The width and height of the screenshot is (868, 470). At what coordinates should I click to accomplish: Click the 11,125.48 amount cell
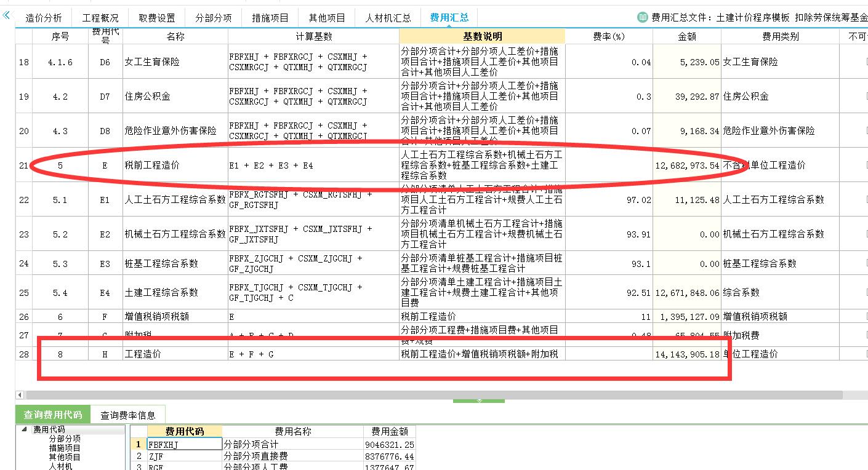tap(687, 199)
